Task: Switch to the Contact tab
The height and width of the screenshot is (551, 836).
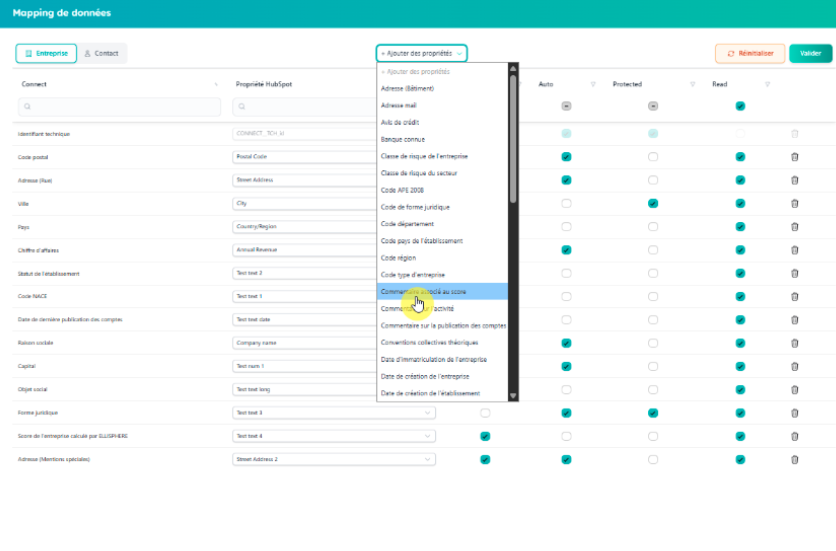Action: pos(101,53)
